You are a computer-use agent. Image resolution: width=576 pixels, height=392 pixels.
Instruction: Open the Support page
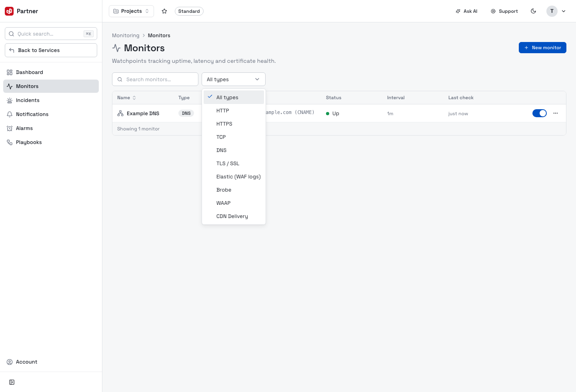coord(504,11)
